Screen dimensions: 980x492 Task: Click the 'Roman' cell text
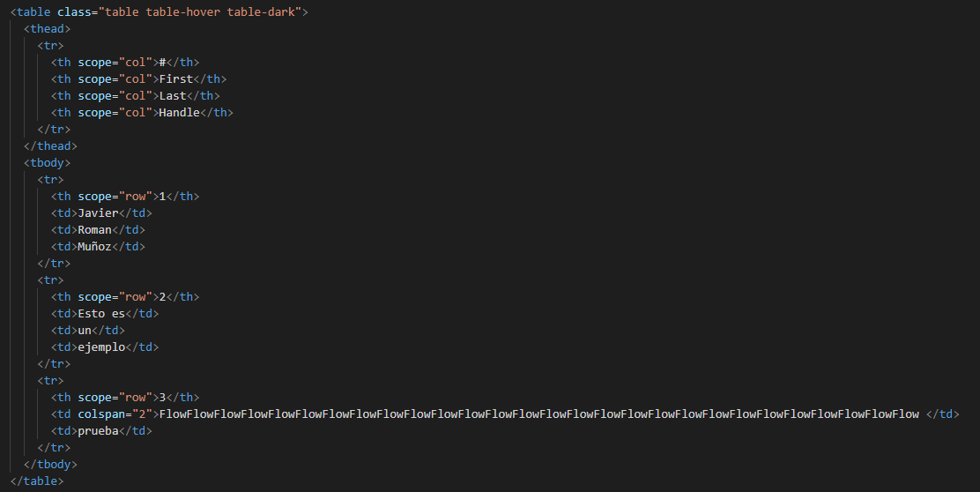(95, 230)
